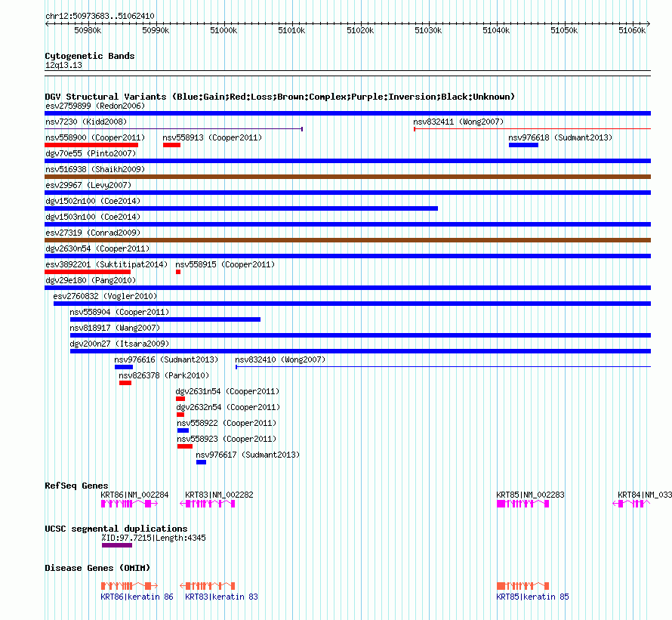
Task: Click the esv2759899 (Redon2006) gain bar
Action: click(x=347, y=113)
